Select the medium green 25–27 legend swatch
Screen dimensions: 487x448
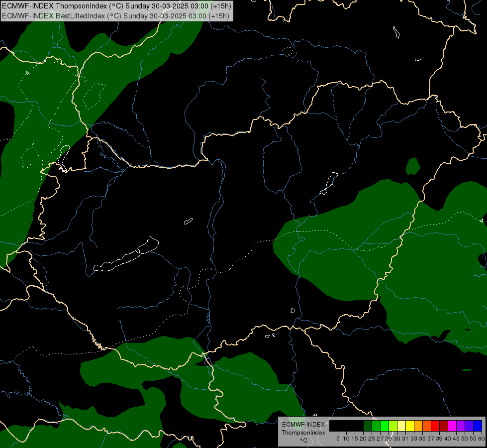(x=376, y=426)
